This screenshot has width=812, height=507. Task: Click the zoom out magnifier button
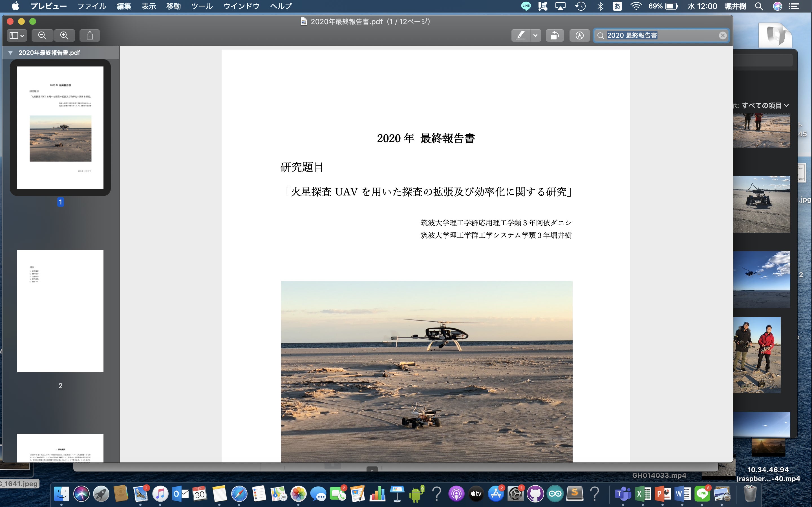pos(42,35)
